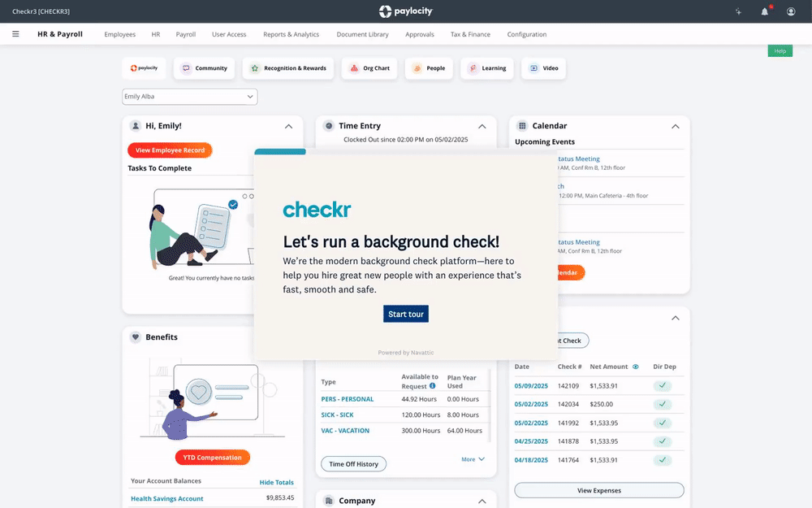Click direct deposit checkmark for check 141878
The image size is (812, 508).
coord(663,441)
